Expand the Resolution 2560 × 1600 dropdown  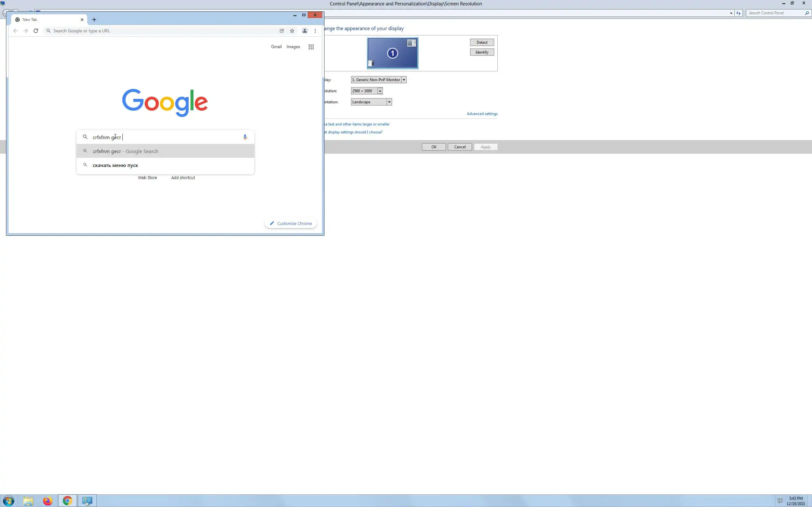tap(380, 91)
